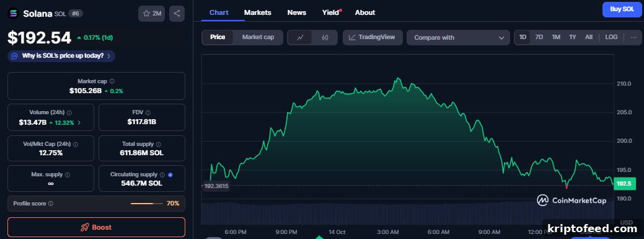Viewport: 644px width, 239px height.
Task: Open the About tab
Action: [x=364, y=12]
